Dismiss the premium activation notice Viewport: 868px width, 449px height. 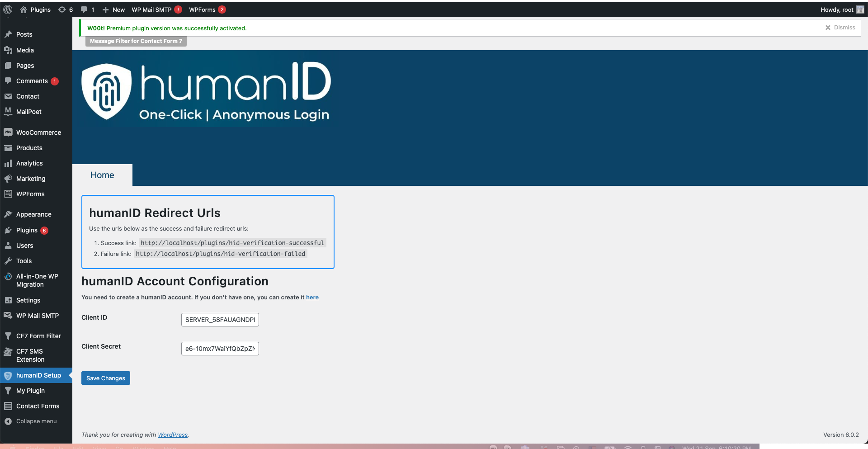click(840, 28)
